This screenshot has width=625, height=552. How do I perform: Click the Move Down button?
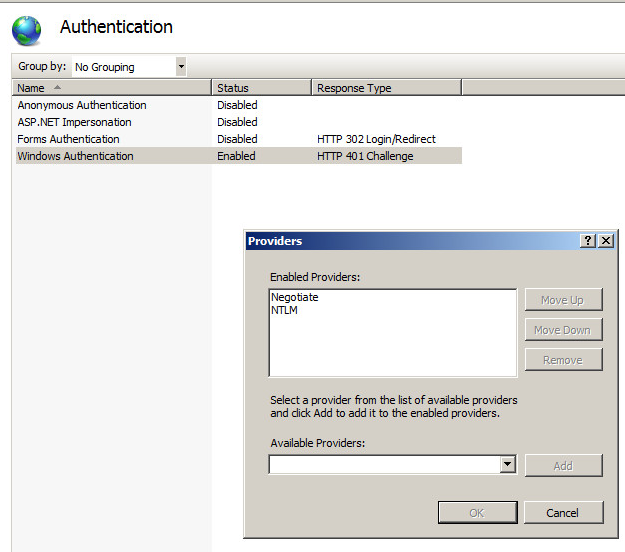point(563,330)
